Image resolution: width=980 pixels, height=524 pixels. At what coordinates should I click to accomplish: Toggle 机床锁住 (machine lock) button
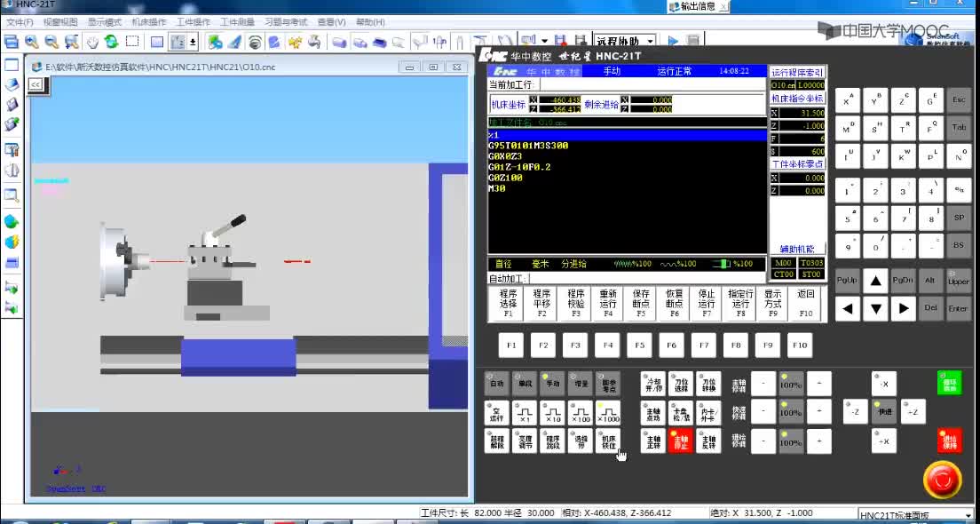coord(608,441)
